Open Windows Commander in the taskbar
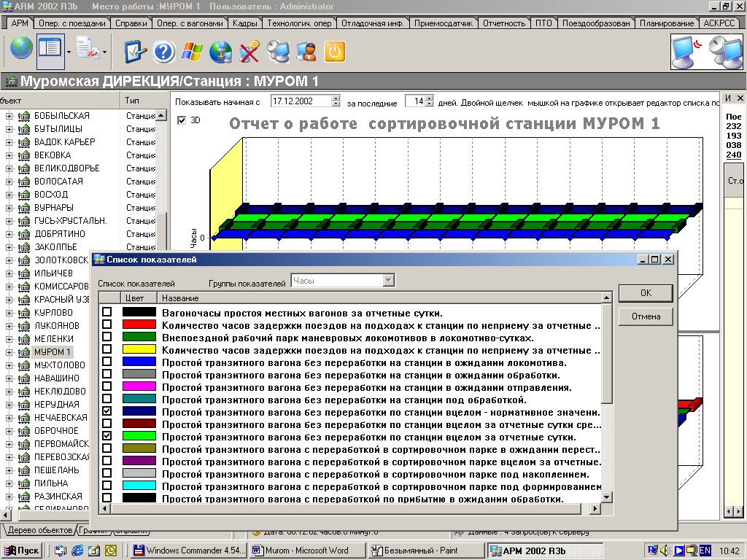 coord(189,551)
